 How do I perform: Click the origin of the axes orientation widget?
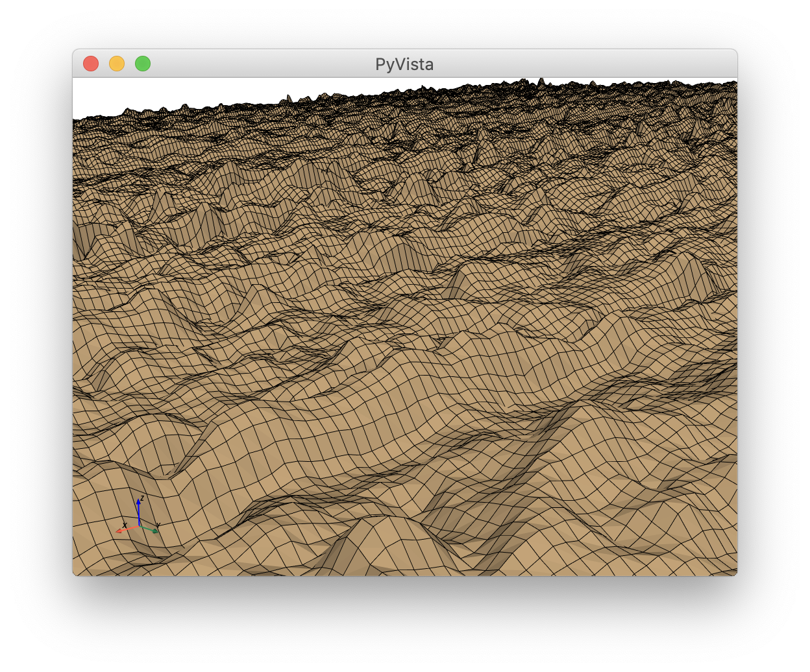tap(139, 526)
